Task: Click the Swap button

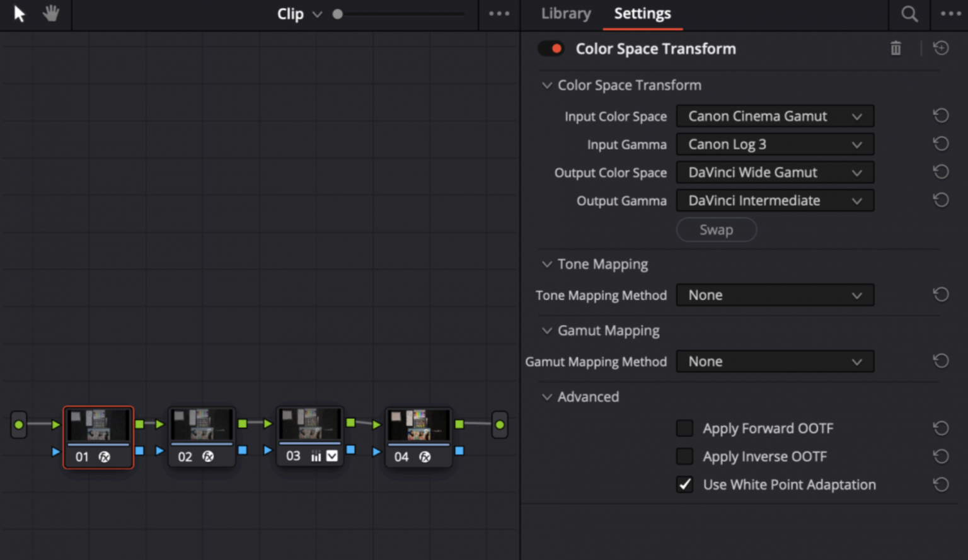Action: coord(716,230)
